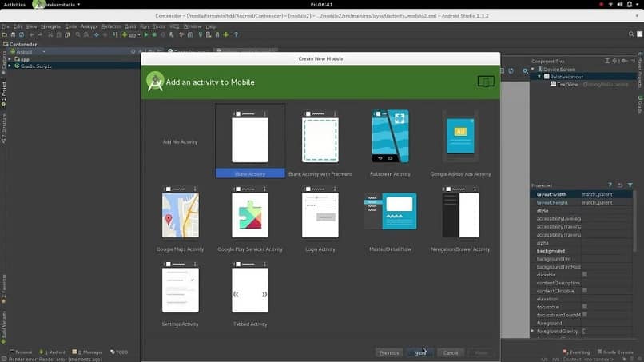Click the Debug app bug icon
This screenshot has height=362, width=644.
click(x=154, y=35)
